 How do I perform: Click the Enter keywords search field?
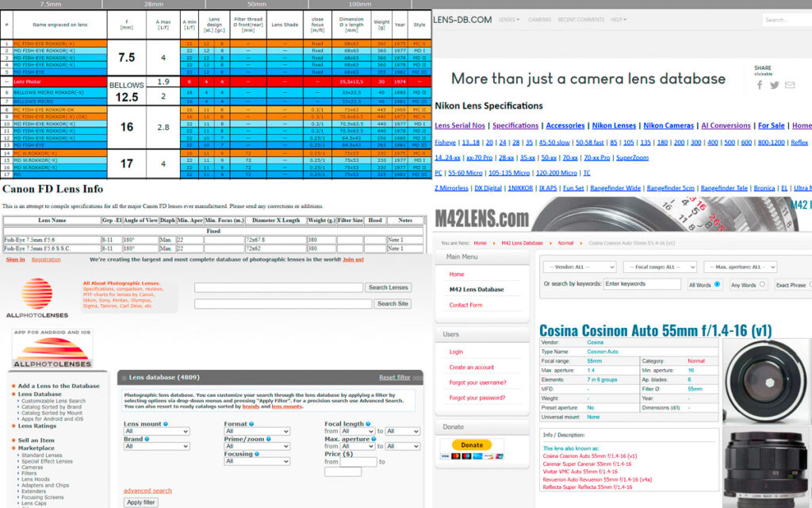(642, 284)
